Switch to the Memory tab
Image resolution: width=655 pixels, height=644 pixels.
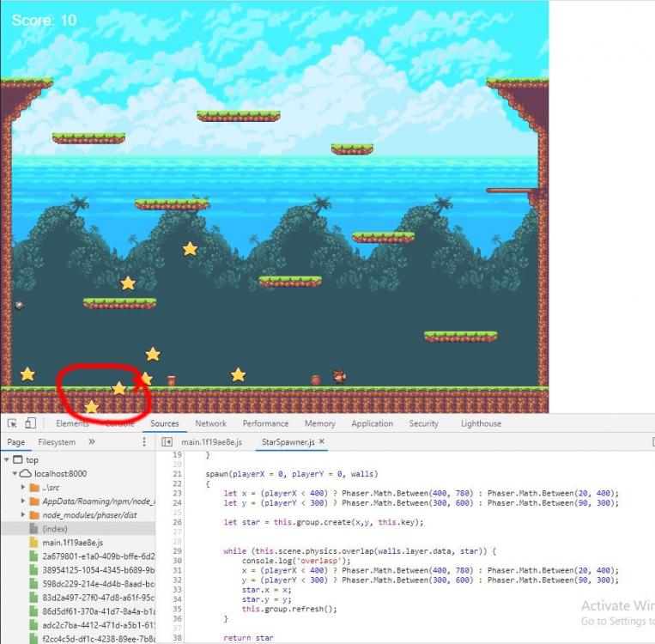[320, 423]
